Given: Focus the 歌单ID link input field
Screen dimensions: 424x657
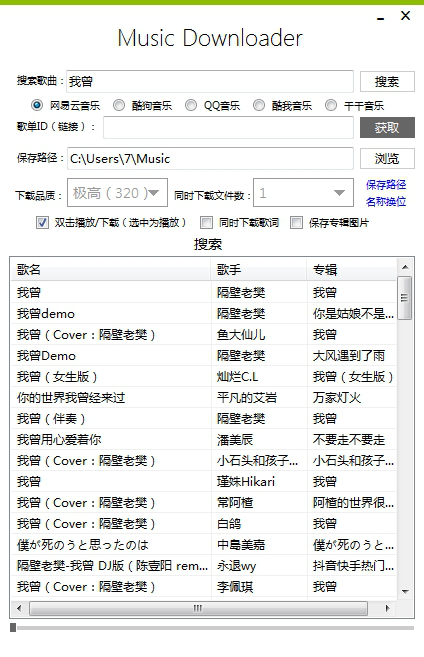Looking at the screenshot, I should [228, 127].
